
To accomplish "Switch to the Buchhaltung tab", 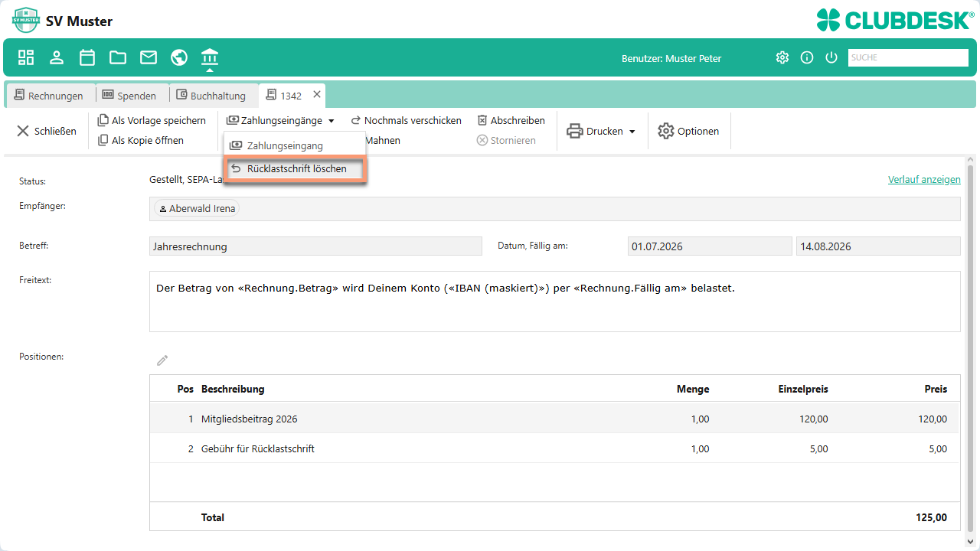I will pos(211,96).
